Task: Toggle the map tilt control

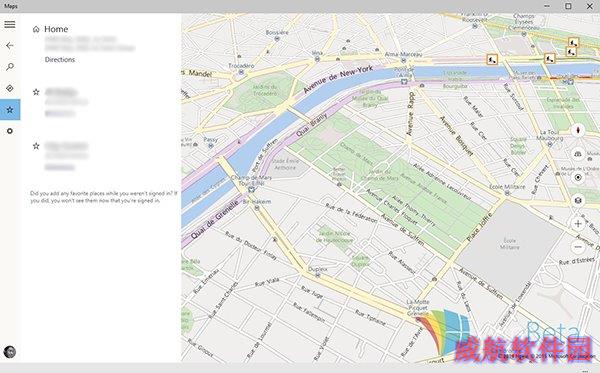Action: click(x=578, y=154)
